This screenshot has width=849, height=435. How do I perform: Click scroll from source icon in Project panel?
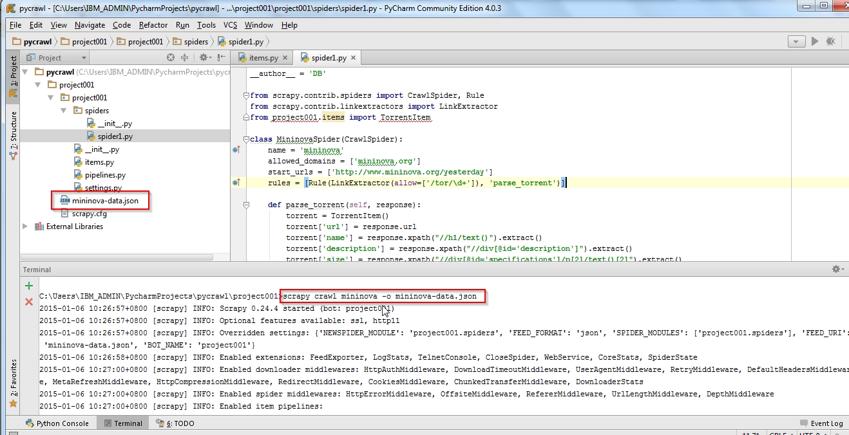[170, 58]
